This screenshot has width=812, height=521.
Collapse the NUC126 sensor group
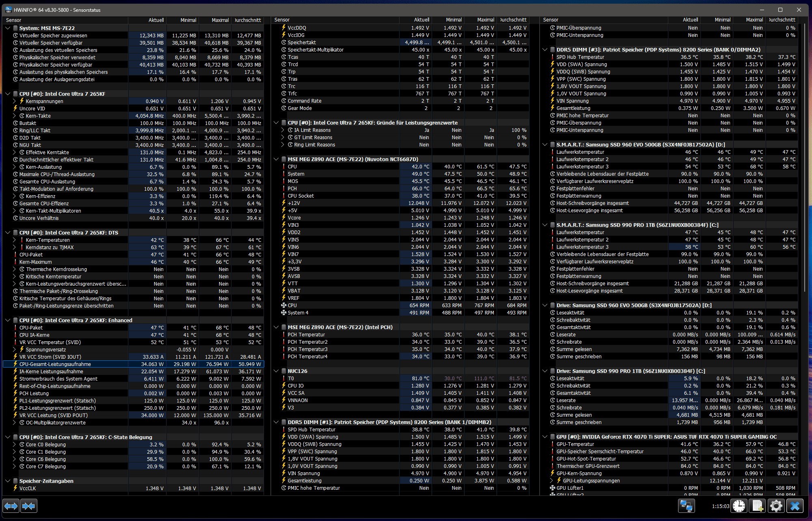coord(276,371)
